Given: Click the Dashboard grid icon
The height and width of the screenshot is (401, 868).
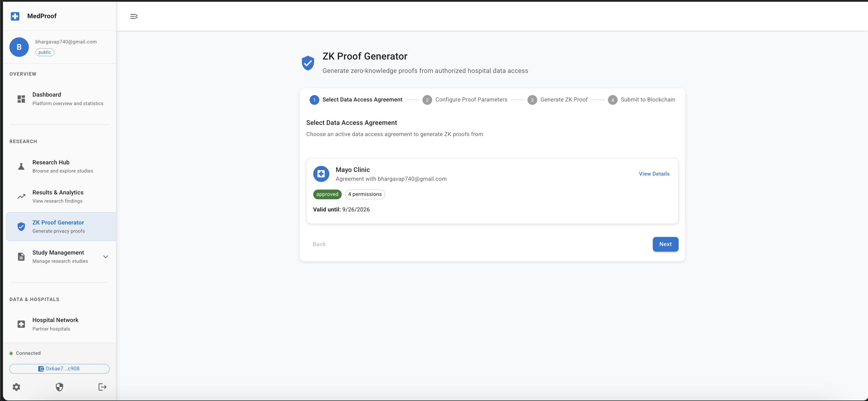Looking at the screenshot, I should tap(21, 99).
